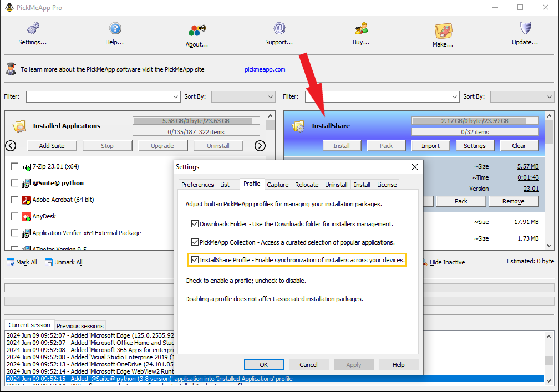559x392 pixels.
Task: Uncheck the Downloads Folder profile checkbox
Action: coord(195,224)
